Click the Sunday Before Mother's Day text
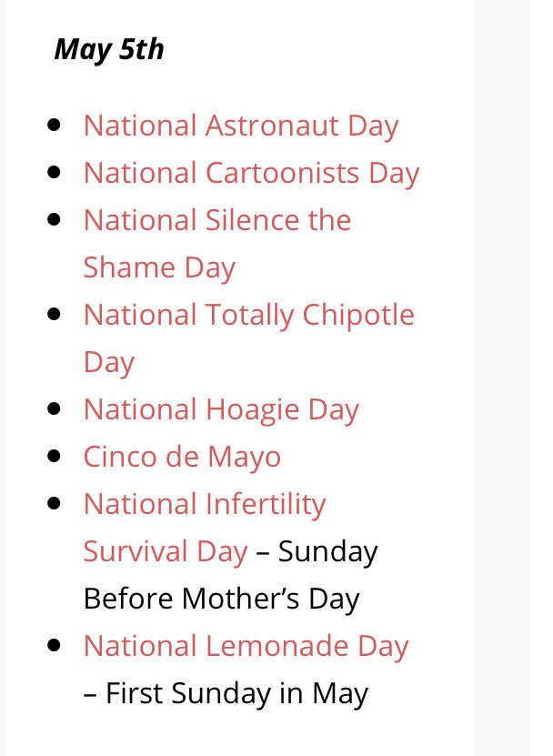Viewport: 553px width, 756px height. [230, 575]
